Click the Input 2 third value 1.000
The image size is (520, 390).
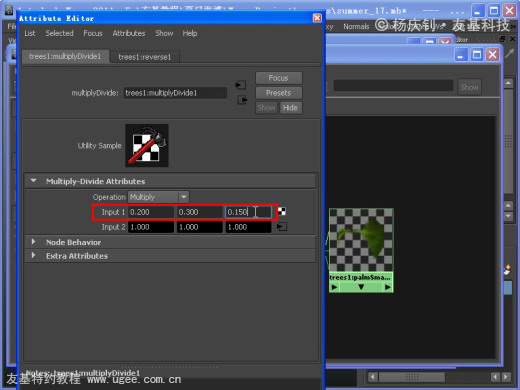[248, 227]
